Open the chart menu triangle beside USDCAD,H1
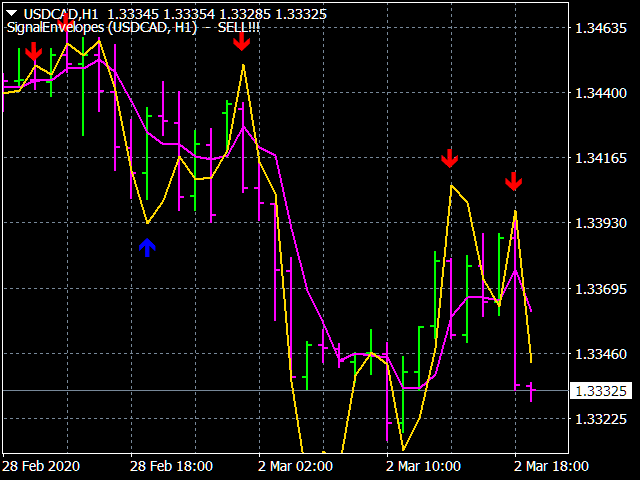The image size is (640, 480). (x=11, y=12)
